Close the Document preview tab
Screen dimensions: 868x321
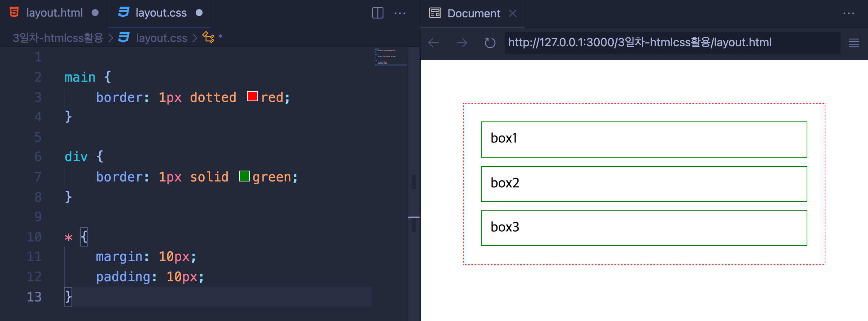pos(513,13)
